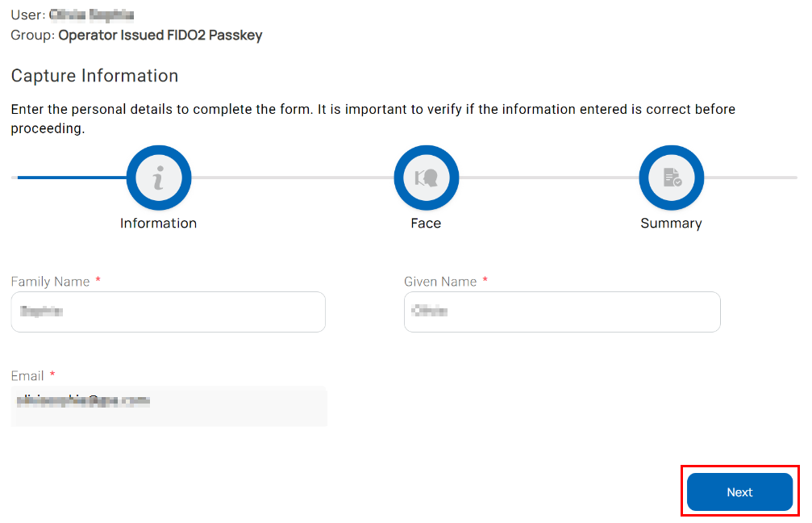Click the blue circle for the Summary stage
This screenshot has height=523, width=812.
pyautogui.click(x=671, y=178)
